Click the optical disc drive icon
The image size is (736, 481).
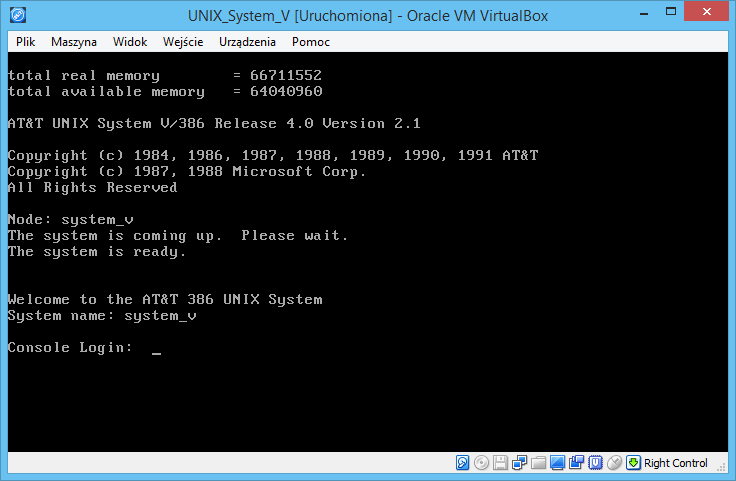pyautogui.click(x=481, y=463)
